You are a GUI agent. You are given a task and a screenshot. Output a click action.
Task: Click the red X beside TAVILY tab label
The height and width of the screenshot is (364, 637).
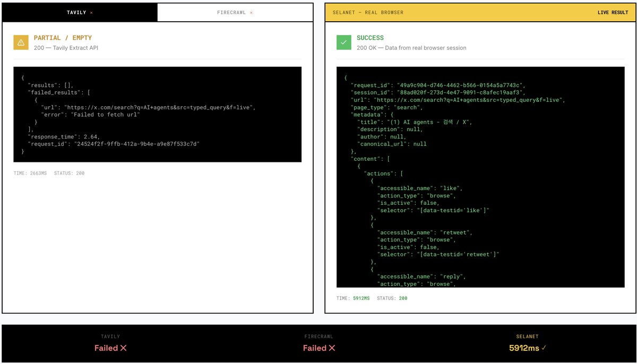pyautogui.click(x=91, y=12)
